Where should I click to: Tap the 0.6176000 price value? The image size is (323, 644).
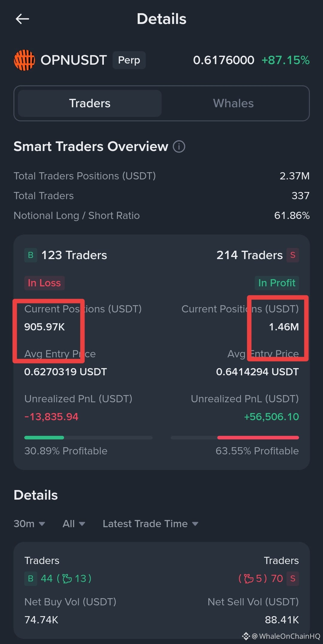224,60
